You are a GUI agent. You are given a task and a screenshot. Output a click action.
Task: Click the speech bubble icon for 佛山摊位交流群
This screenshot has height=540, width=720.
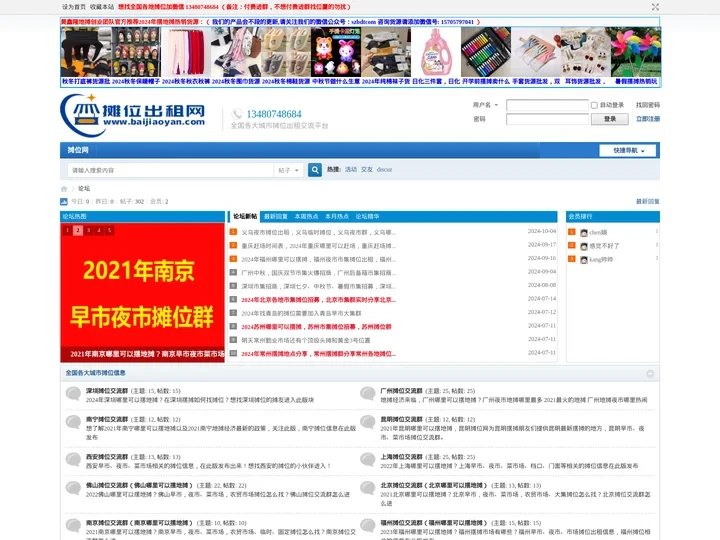(73, 488)
